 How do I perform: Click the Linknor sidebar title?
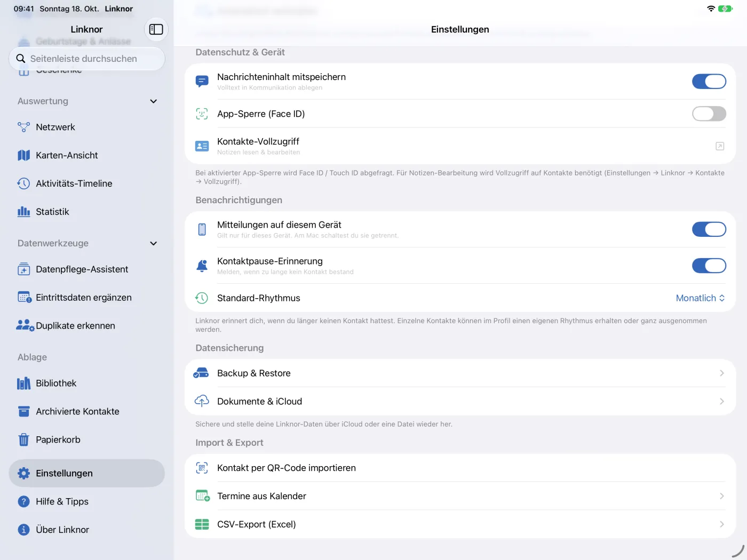pos(86,29)
